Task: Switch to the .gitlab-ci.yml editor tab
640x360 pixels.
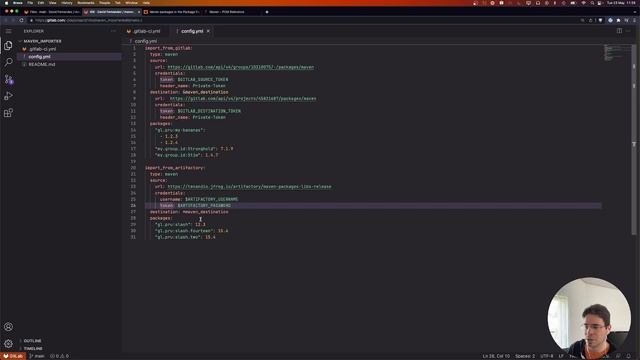Action: pyautogui.click(x=146, y=31)
